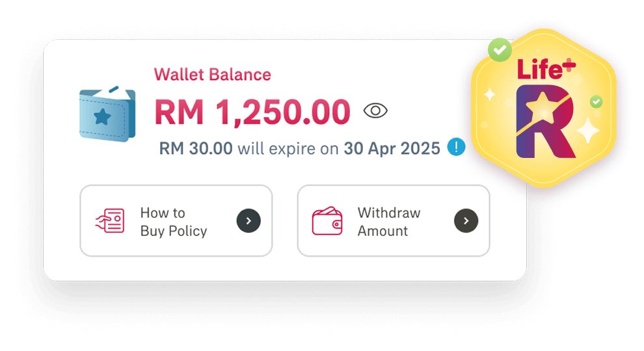
Task: Click the How to Buy Policy document icon
Action: (x=109, y=221)
